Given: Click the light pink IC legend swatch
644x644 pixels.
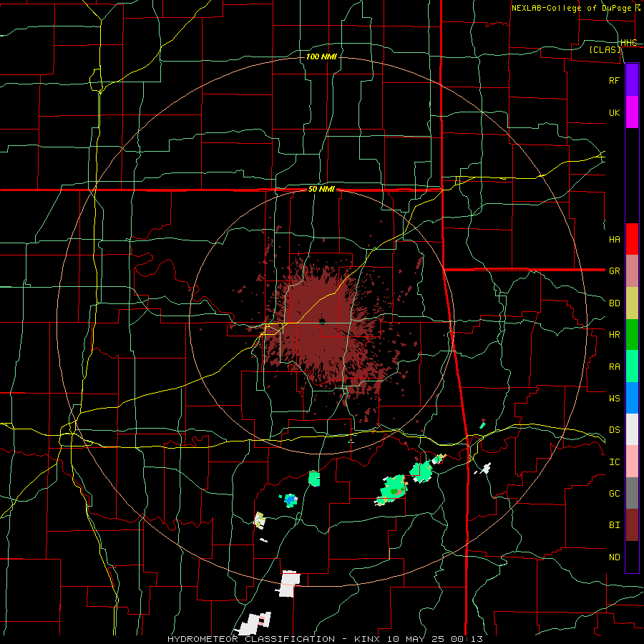Looking at the screenshot, I should (x=632, y=462).
